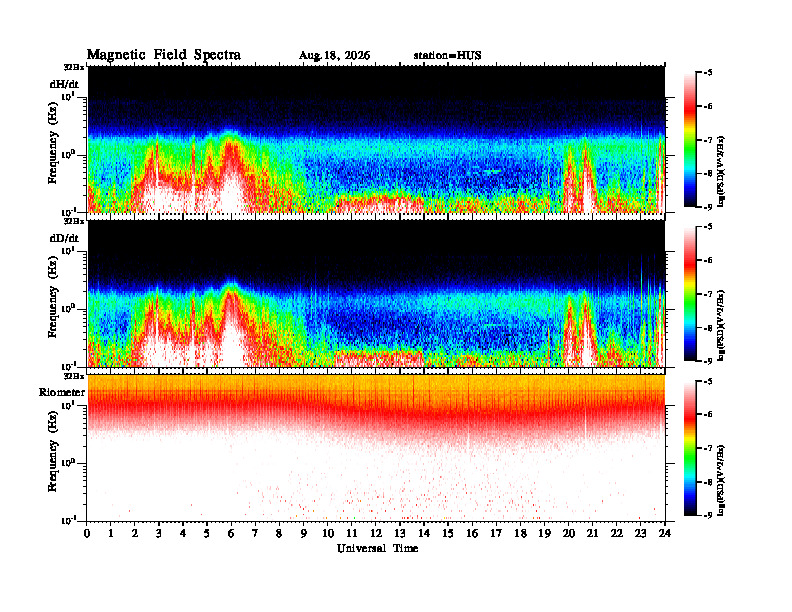Click the "-9" tick on the Riometer color bar
The image size is (792, 612).
tap(708, 515)
